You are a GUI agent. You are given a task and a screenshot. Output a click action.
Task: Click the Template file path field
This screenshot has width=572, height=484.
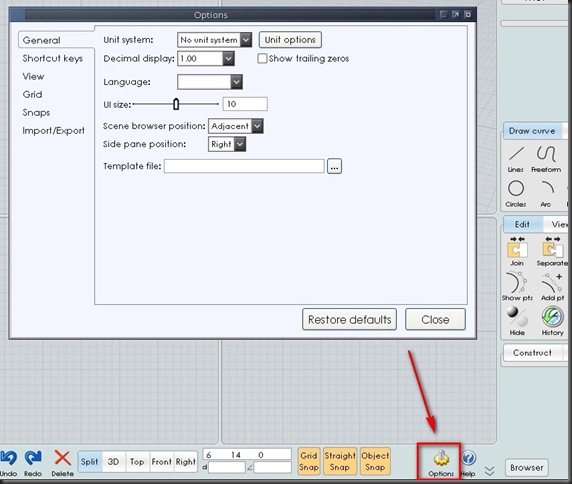[x=244, y=166]
